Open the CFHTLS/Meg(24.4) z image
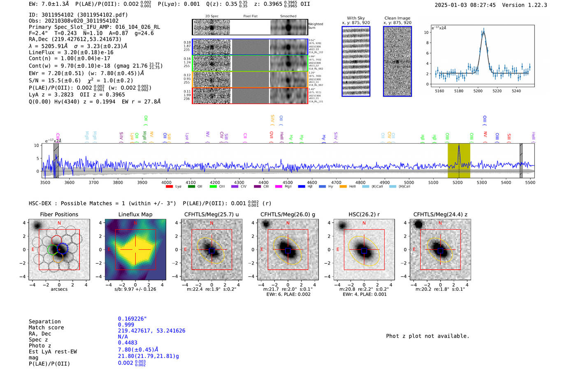 (x=440, y=250)
